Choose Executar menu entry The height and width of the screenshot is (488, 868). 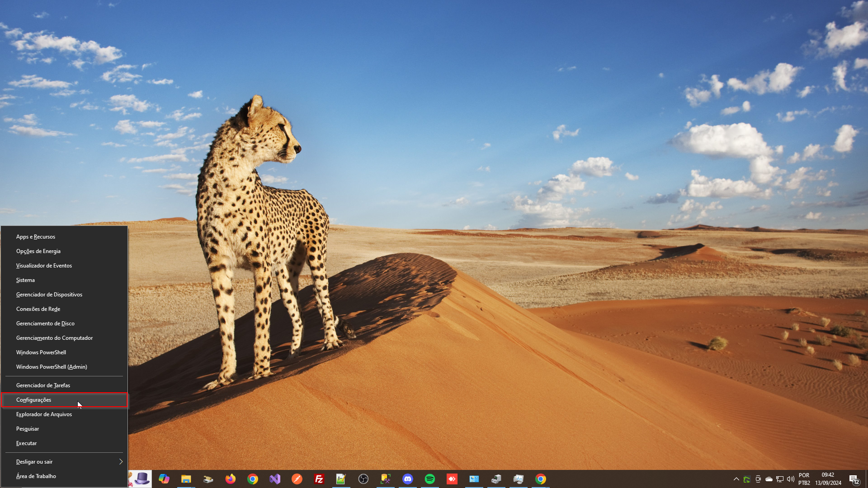click(x=64, y=443)
